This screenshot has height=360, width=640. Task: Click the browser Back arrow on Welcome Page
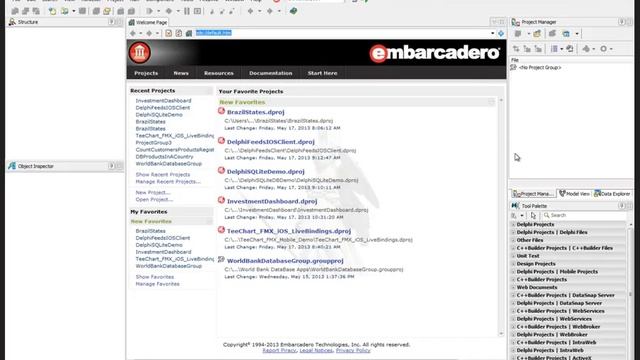point(133,33)
